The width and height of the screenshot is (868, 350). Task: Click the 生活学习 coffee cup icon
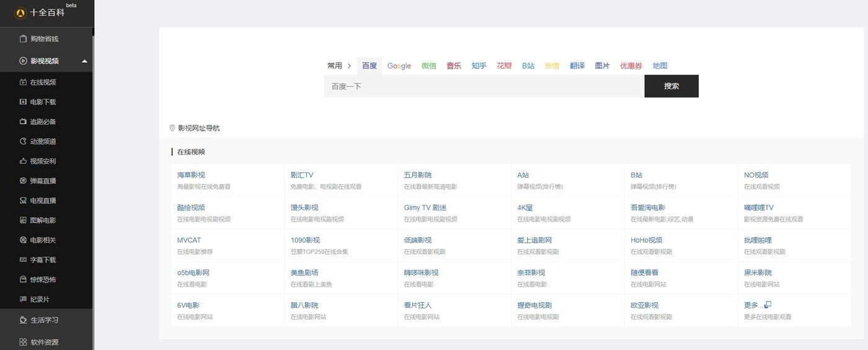[23, 320]
